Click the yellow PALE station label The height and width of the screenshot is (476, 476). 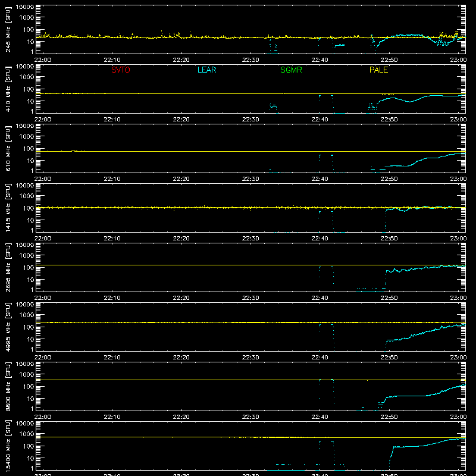pyautogui.click(x=378, y=70)
